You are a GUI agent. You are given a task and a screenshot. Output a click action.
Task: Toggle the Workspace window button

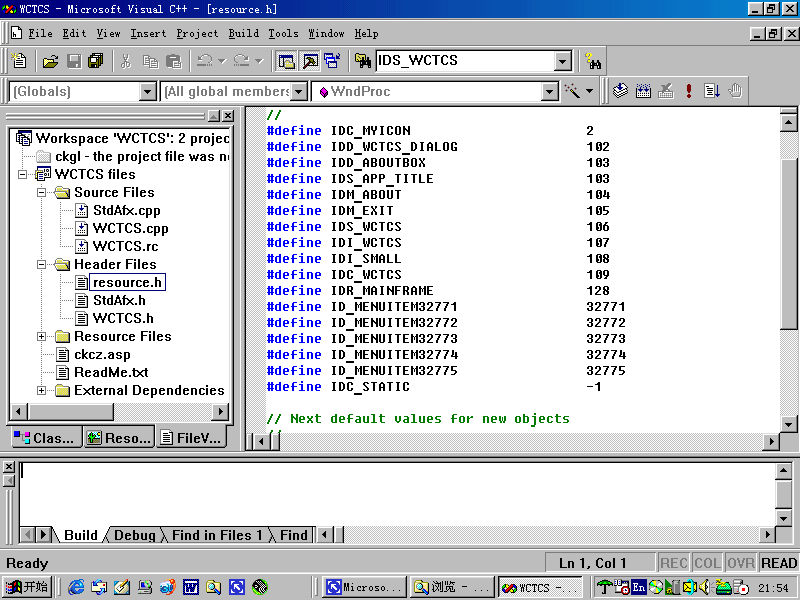tap(286, 61)
